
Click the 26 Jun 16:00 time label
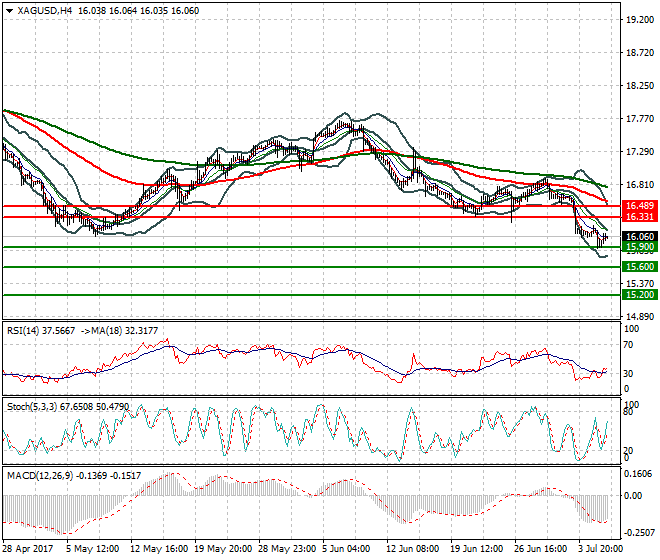(541, 549)
